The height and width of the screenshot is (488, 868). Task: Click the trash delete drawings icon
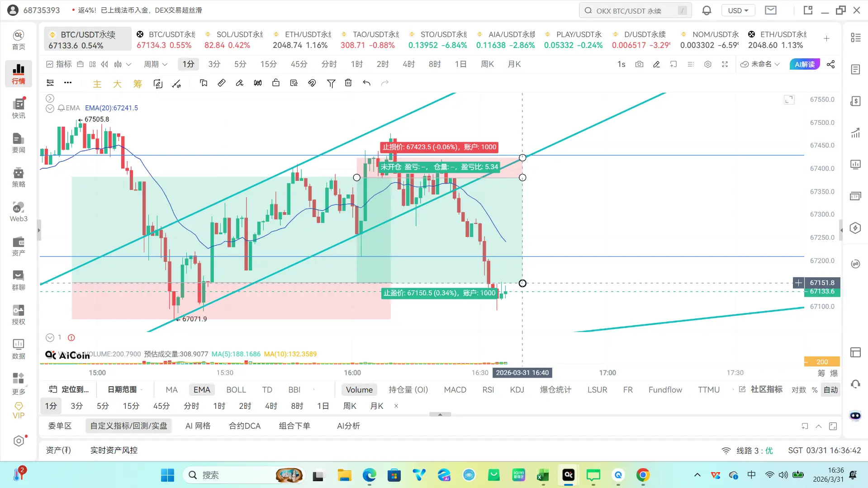pos(348,83)
